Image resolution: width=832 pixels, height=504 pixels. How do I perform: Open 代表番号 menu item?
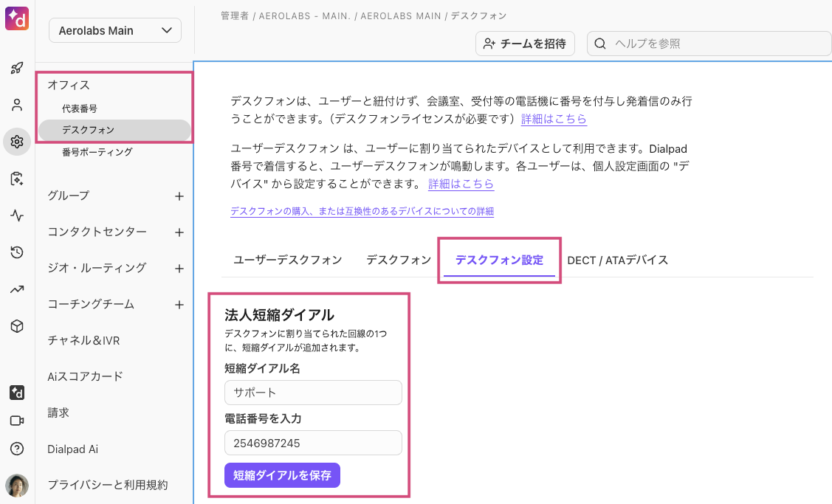80,108
